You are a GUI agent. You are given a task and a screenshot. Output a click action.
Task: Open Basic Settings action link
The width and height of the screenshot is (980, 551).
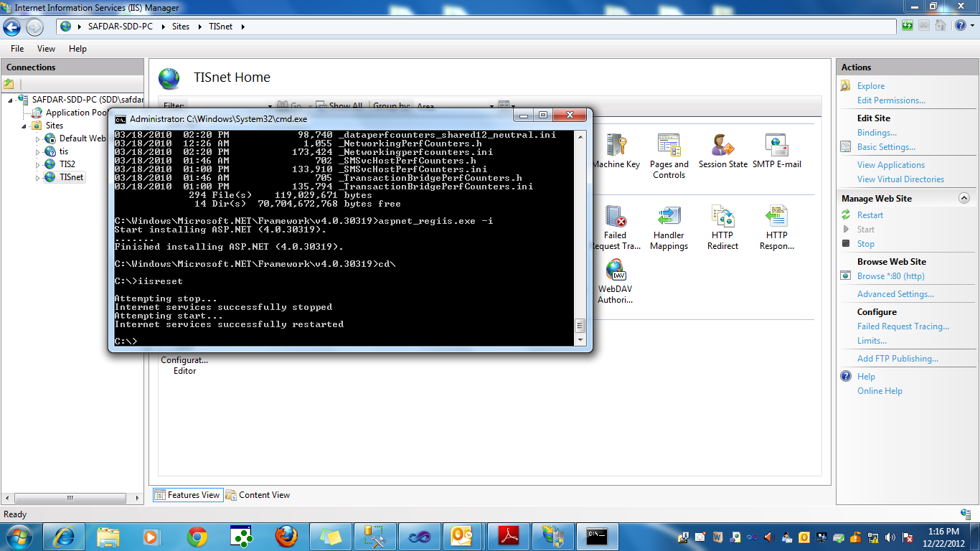(886, 147)
